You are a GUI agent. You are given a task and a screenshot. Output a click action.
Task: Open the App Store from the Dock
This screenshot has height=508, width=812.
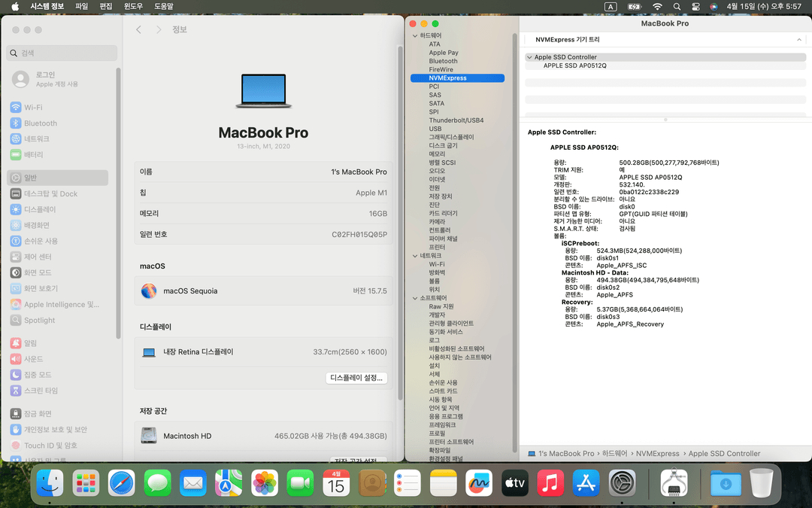586,483
